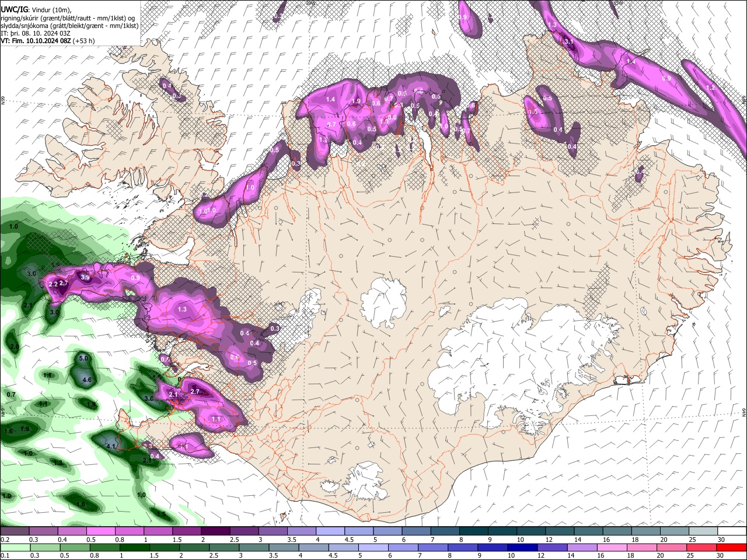This screenshot has height=560, width=747.
Task: Click the 0.2 swatch in upper snow legend row
Action: pyautogui.click(x=15, y=531)
